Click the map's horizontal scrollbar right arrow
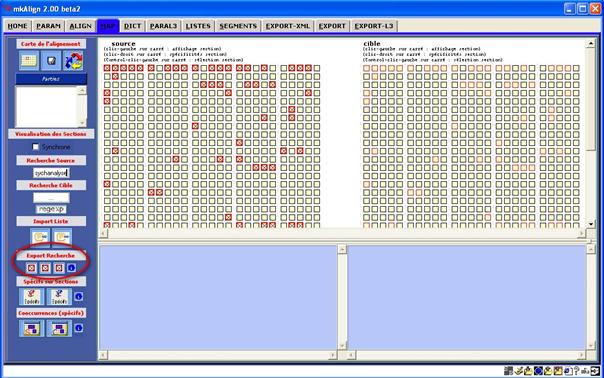Screen dimensions: 604x378 click(x=582, y=234)
